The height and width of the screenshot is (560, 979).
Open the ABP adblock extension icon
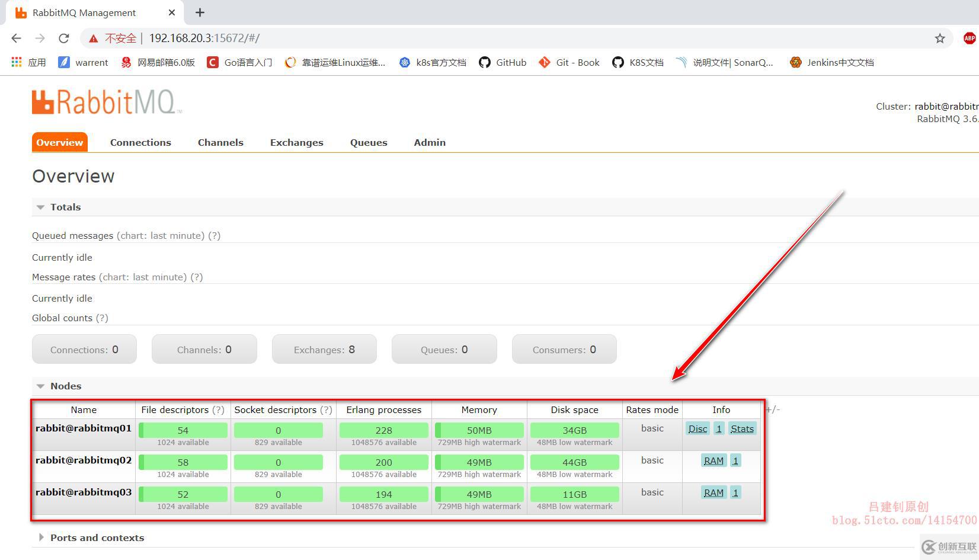pos(970,39)
